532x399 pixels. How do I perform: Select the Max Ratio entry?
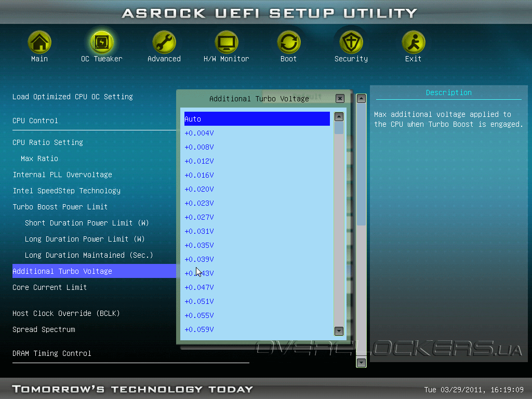[x=39, y=158]
